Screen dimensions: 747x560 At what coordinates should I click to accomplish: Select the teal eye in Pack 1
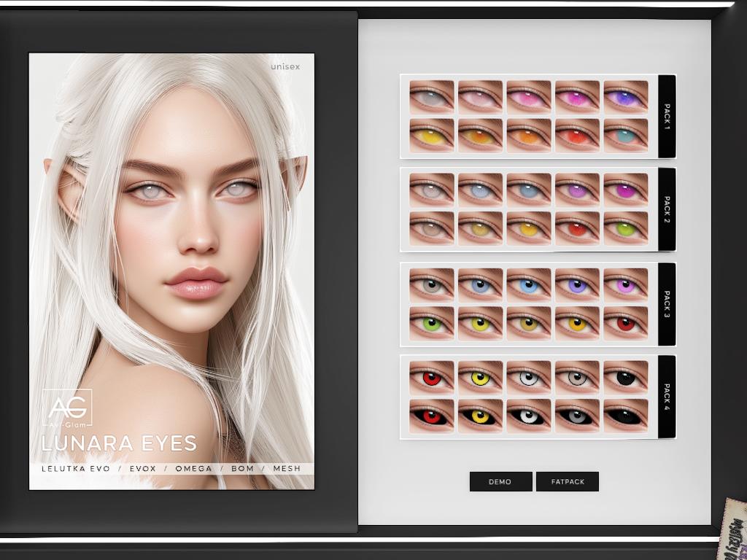point(626,136)
